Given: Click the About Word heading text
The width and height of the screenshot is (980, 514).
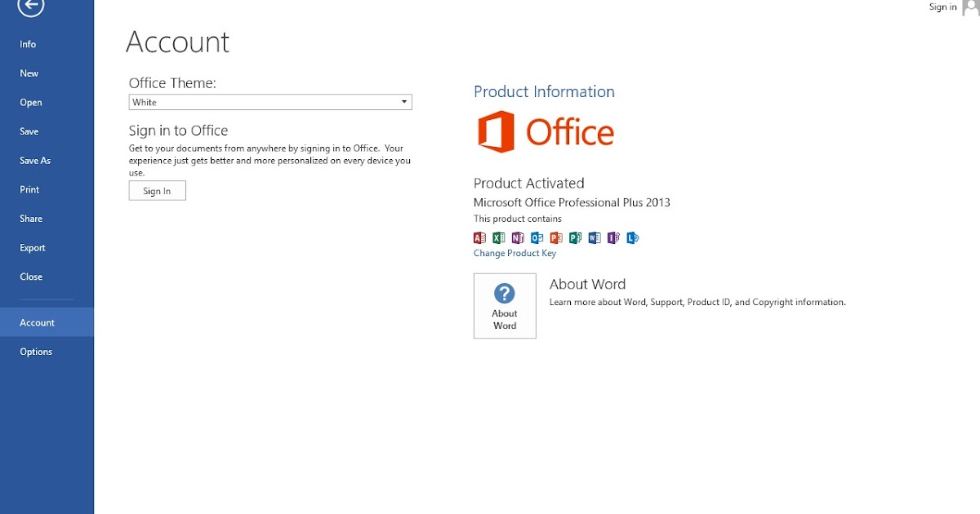Looking at the screenshot, I should [587, 284].
